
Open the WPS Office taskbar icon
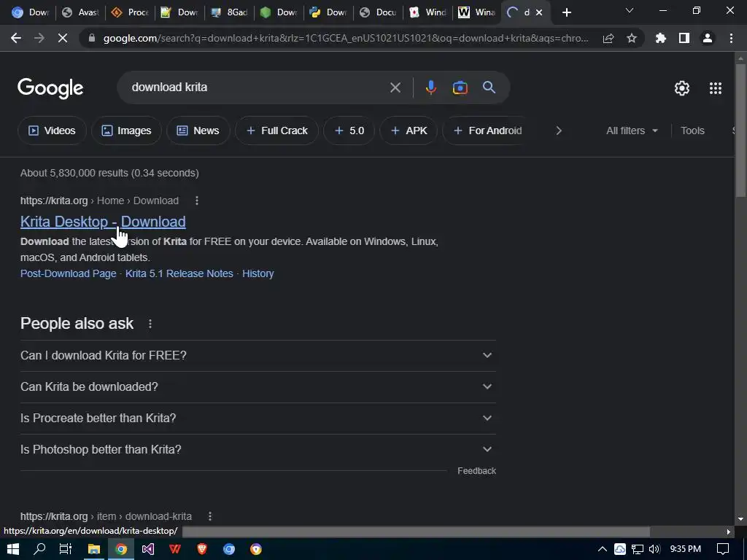[x=175, y=549]
